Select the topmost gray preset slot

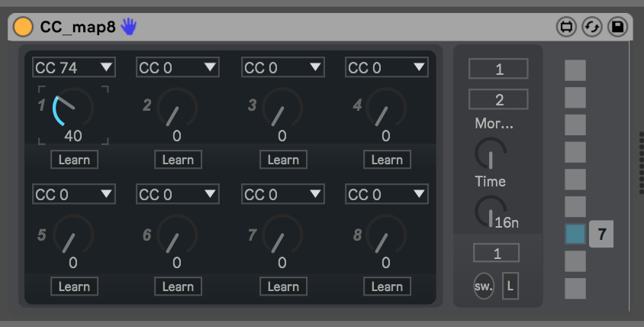[575, 70]
